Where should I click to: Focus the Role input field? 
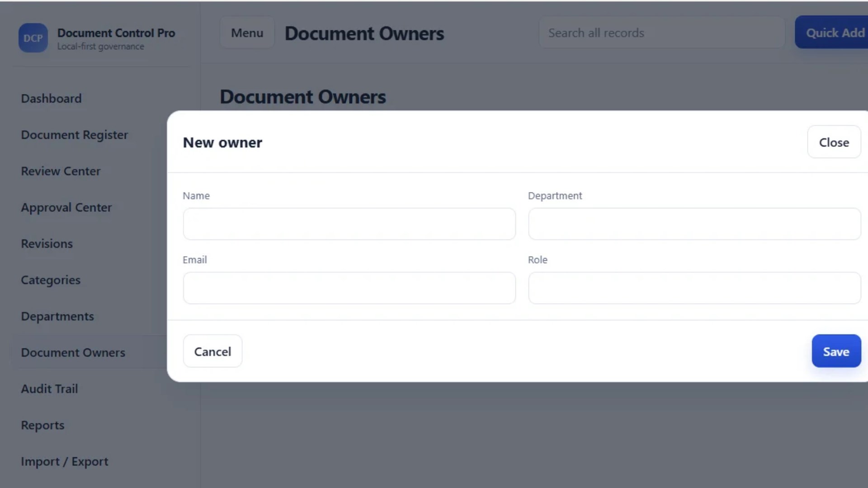pos(694,288)
